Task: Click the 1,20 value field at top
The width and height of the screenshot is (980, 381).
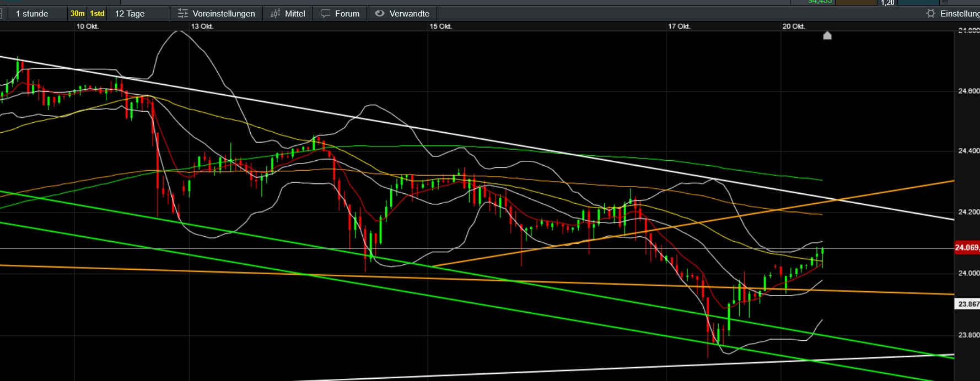Action: pyautogui.click(x=887, y=3)
